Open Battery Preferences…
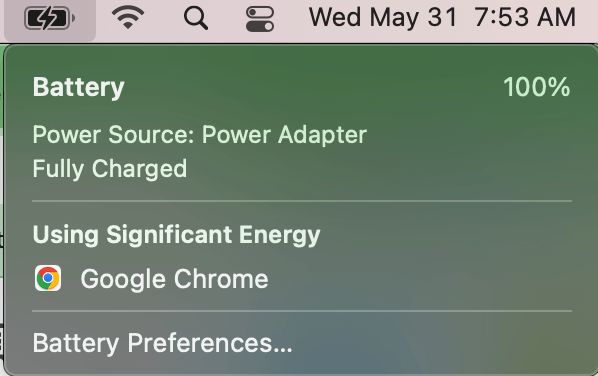The width and height of the screenshot is (598, 376). pyautogui.click(x=162, y=343)
